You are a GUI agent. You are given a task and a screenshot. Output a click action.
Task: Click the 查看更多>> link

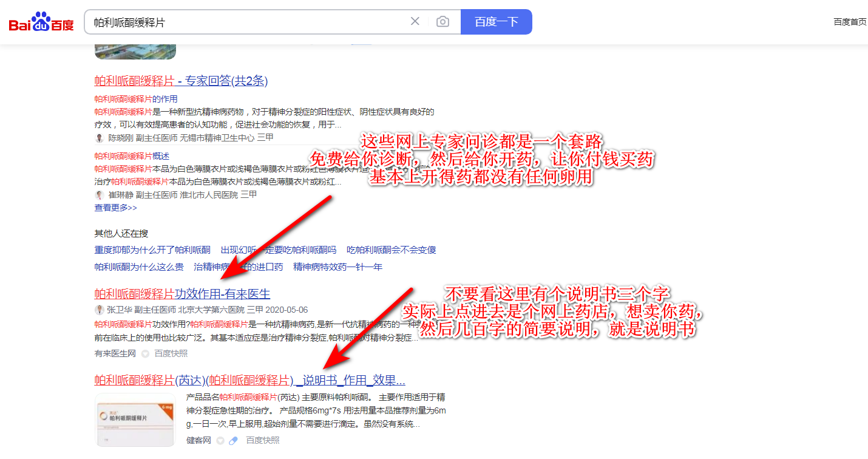point(115,208)
